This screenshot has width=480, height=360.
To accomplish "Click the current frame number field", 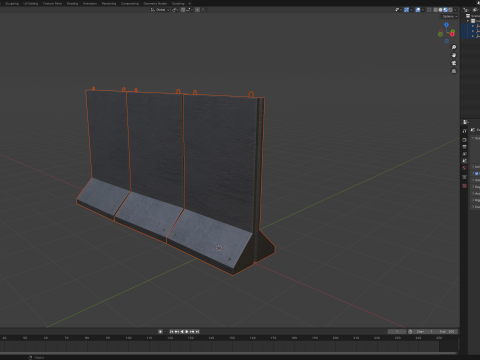I will 397,332.
